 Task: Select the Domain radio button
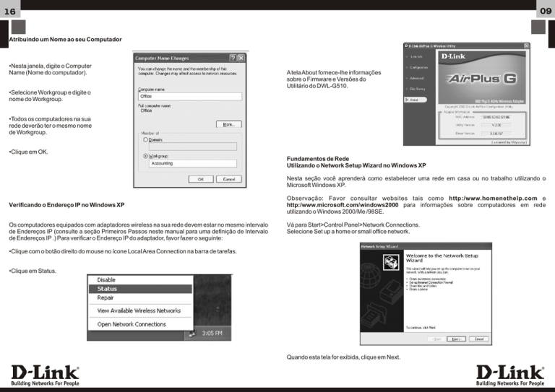146,140
